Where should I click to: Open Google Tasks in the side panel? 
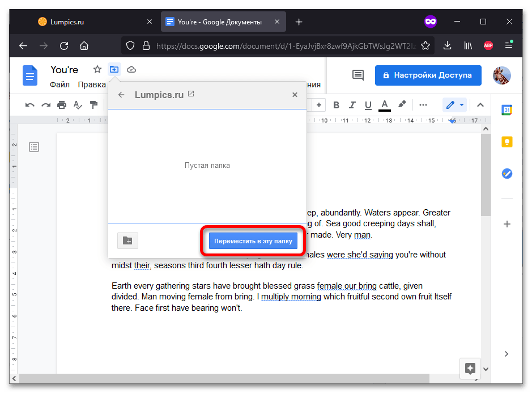tap(507, 174)
